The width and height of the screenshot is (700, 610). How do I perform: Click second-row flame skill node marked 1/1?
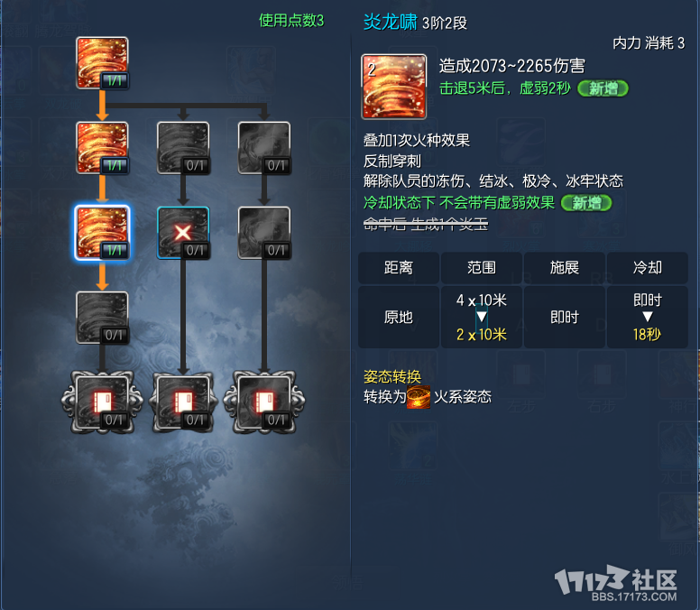point(102,148)
